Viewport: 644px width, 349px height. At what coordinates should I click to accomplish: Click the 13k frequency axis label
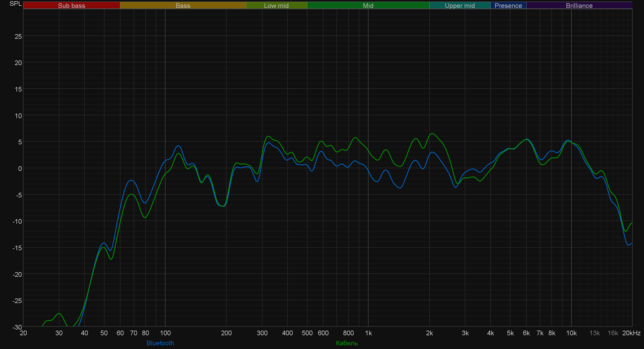point(595,333)
